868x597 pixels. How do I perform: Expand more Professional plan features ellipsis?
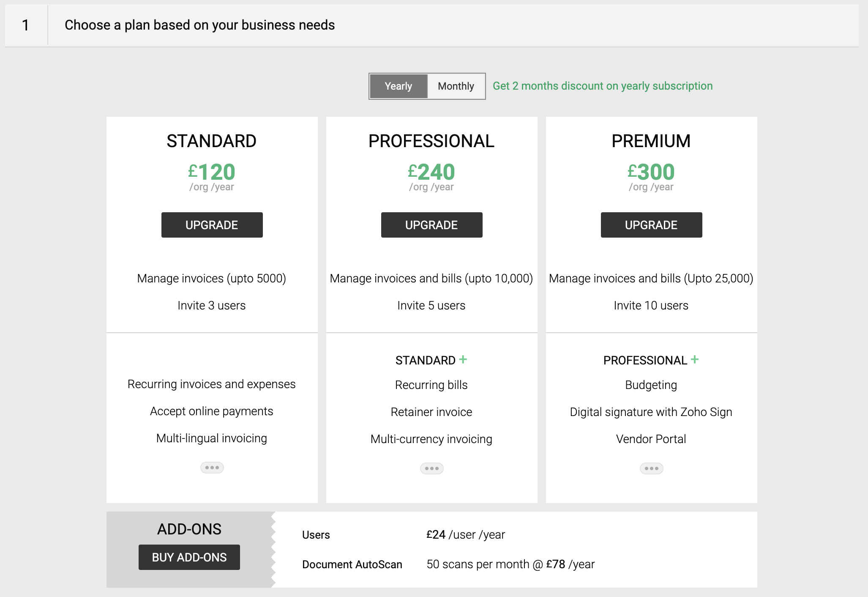(431, 468)
